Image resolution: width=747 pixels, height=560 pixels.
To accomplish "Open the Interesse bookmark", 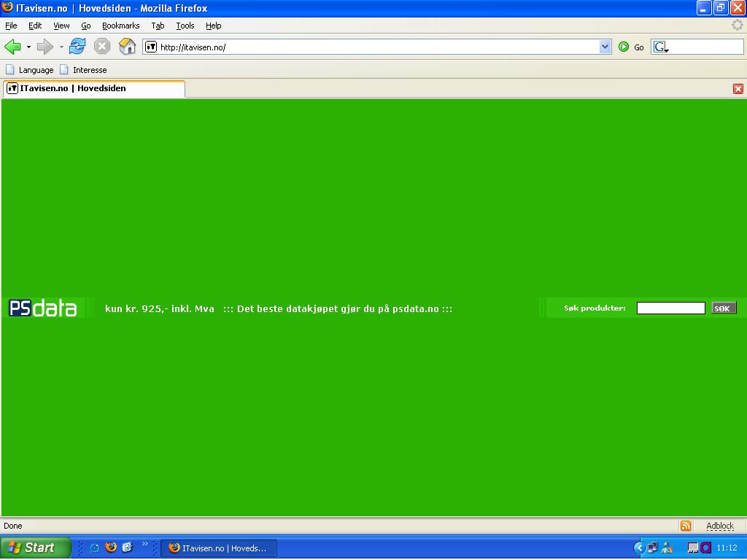I will (x=83, y=70).
